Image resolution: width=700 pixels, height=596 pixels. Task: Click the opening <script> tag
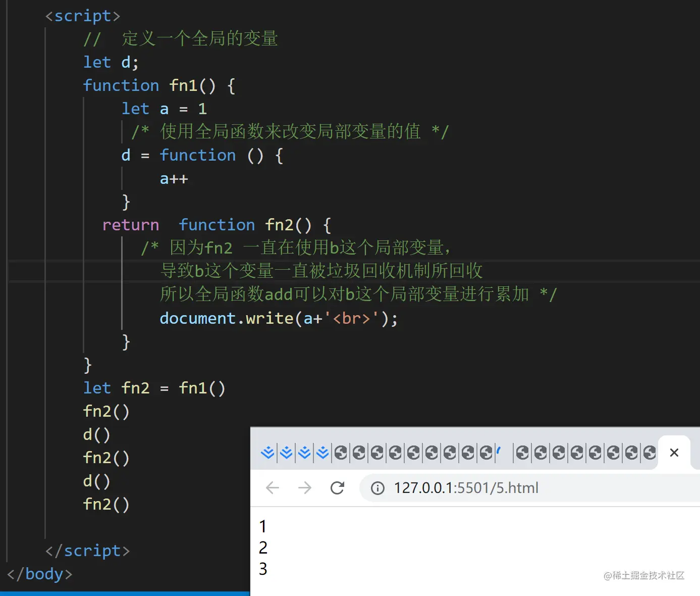pyautogui.click(x=83, y=16)
